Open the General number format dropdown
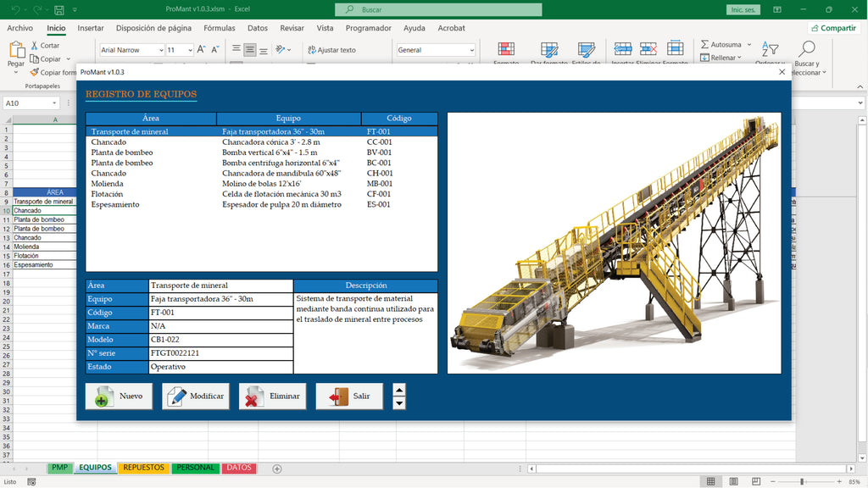The height and width of the screenshot is (488, 868). (471, 50)
